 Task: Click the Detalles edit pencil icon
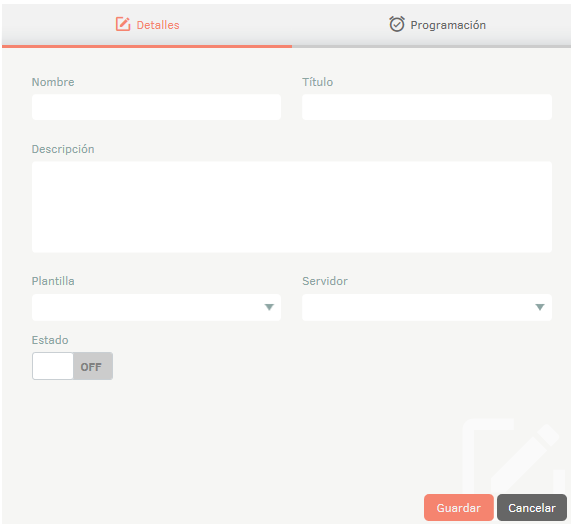pos(123,24)
